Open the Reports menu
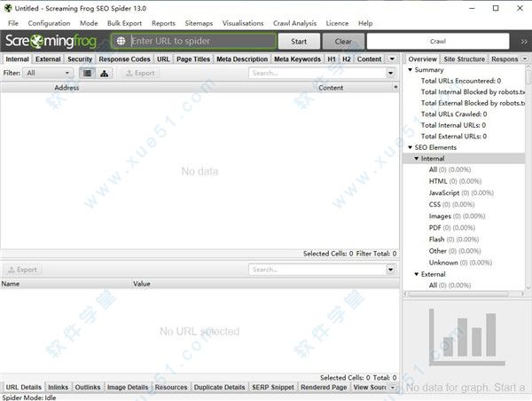Image resolution: width=532 pixels, height=401 pixels. 163,23
